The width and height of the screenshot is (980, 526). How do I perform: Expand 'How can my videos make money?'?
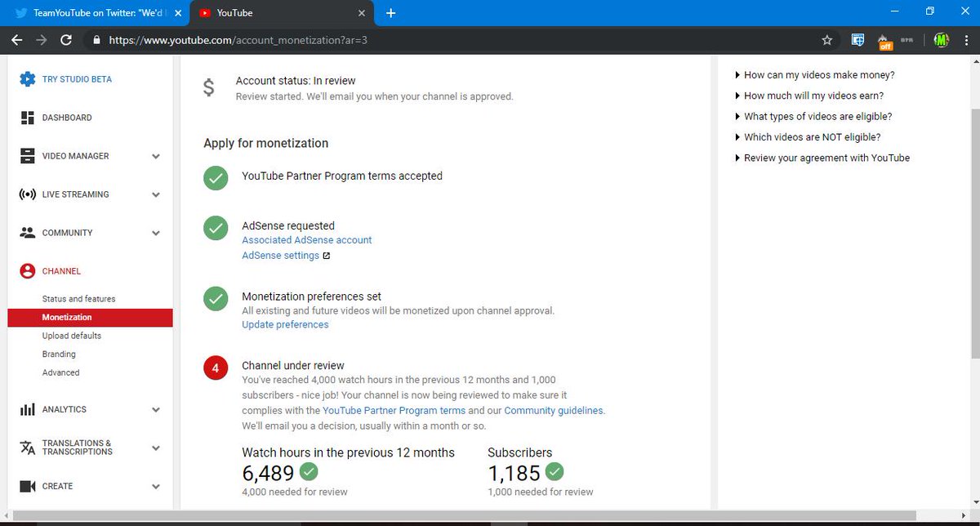815,74
